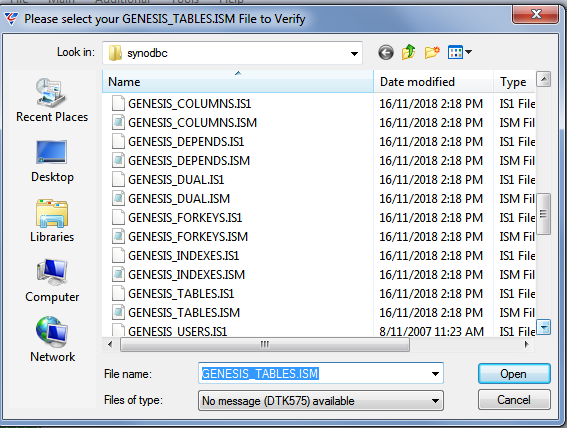Select GENESIS_FORKEYS.ISM file name
Viewport: 567px width, 428px height.
pyautogui.click(x=188, y=237)
